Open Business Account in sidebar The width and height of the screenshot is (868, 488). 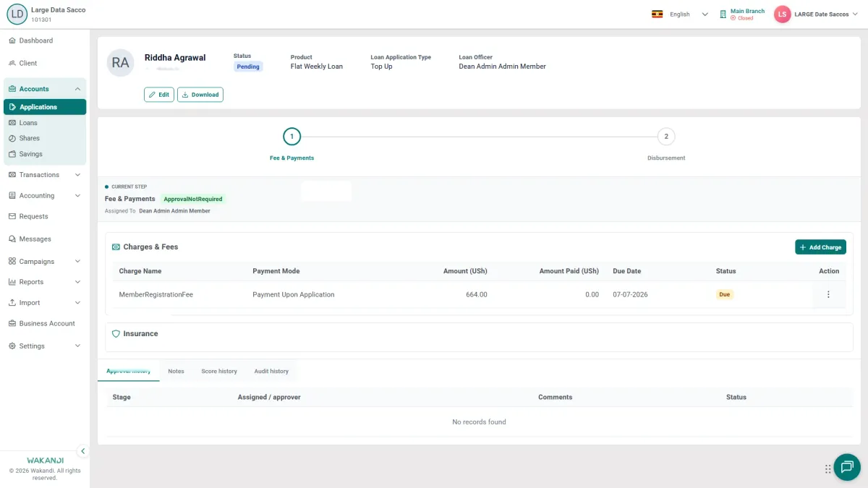(x=47, y=323)
